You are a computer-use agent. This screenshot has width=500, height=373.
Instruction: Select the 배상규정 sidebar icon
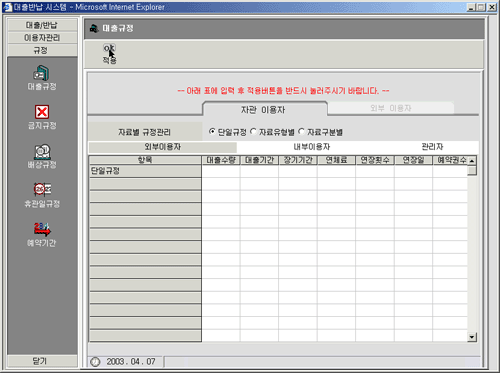click(42, 152)
